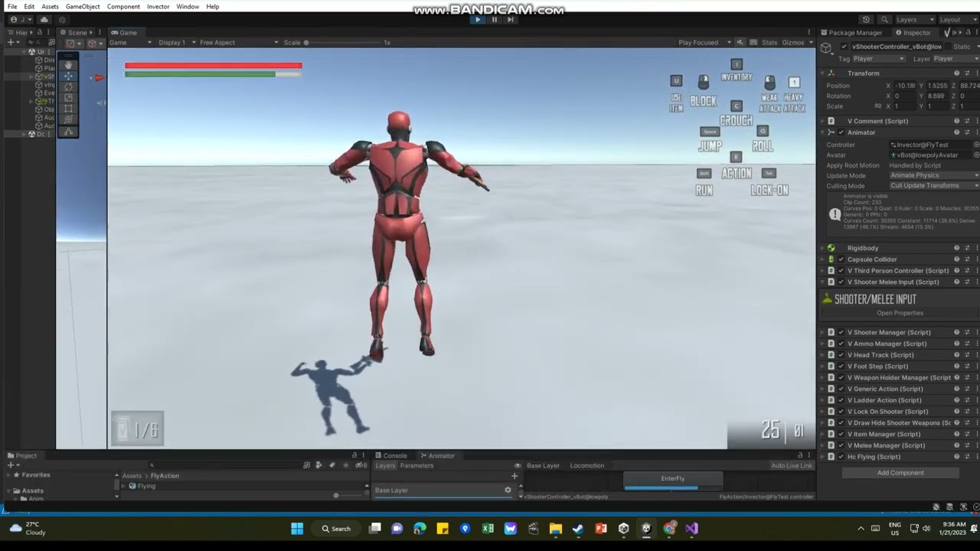Open the Invector menu
Image resolution: width=980 pixels, height=551 pixels.
(x=158, y=7)
